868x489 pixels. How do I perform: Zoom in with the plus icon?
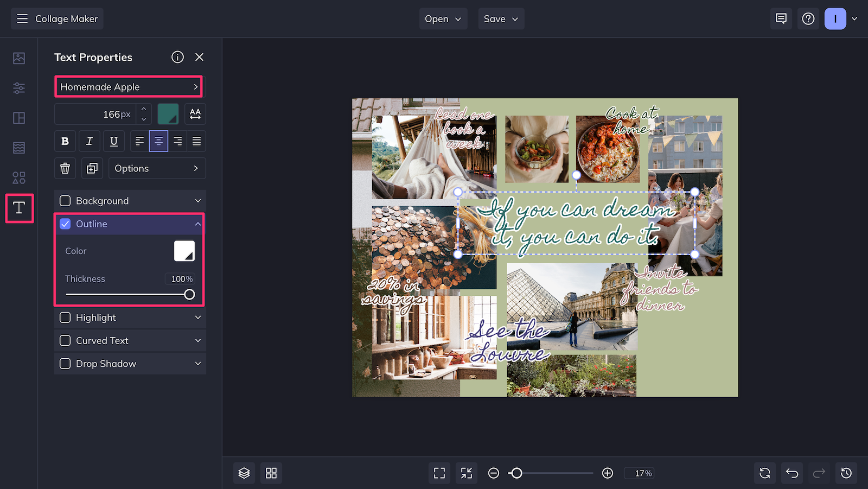point(608,473)
